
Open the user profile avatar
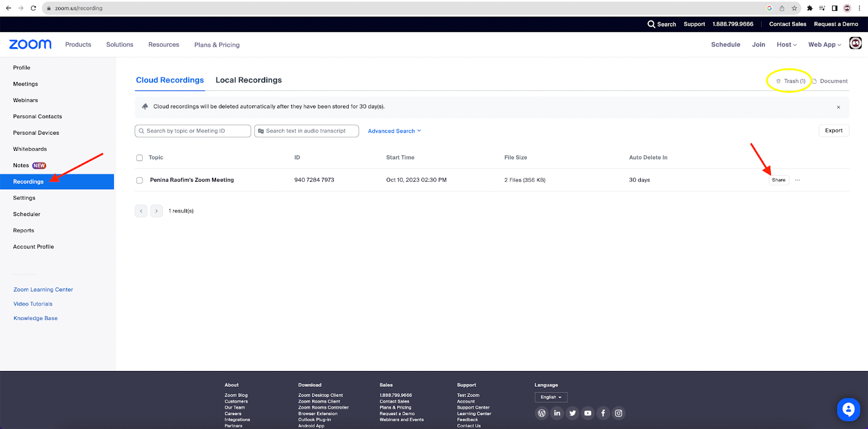click(x=856, y=43)
